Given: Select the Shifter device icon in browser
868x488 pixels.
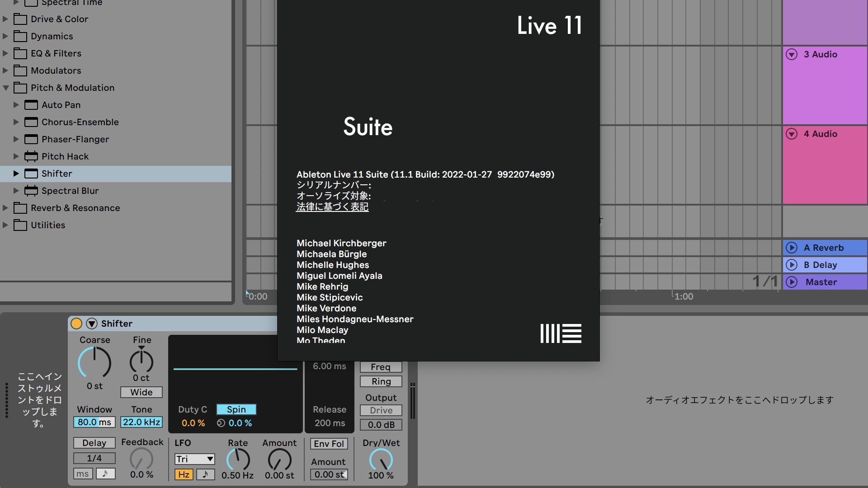Looking at the screenshot, I should pyautogui.click(x=31, y=174).
